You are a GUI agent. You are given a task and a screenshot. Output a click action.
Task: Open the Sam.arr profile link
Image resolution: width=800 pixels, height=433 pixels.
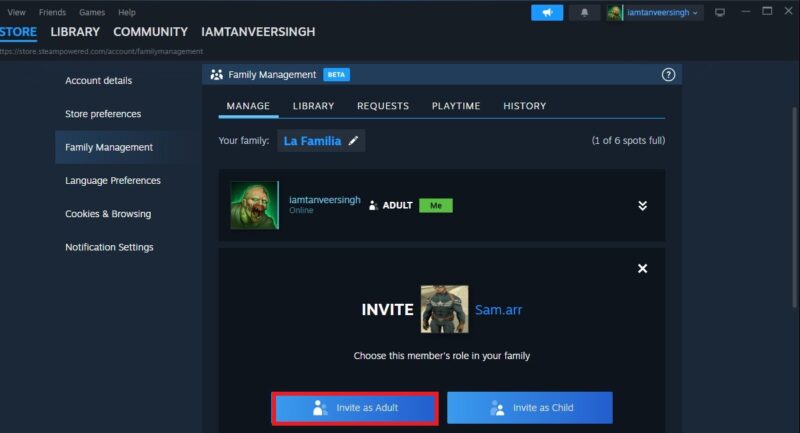pyautogui.click(x=498, y=310)
